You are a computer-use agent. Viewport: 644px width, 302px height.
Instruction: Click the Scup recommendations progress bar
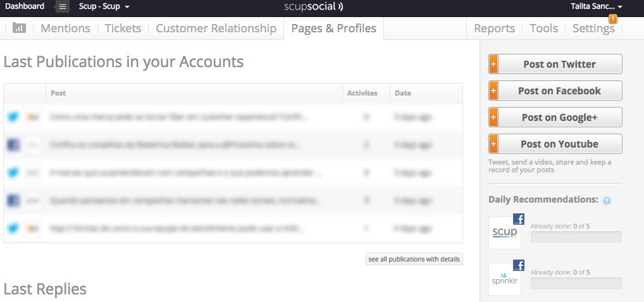click(576, 237)
